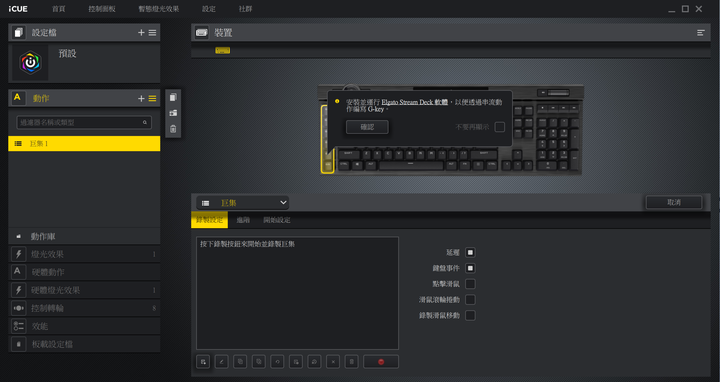Screen dimensions: 720x382
Task: Click the magnifier icon in filter box
Action: click(x=145, y=123)
